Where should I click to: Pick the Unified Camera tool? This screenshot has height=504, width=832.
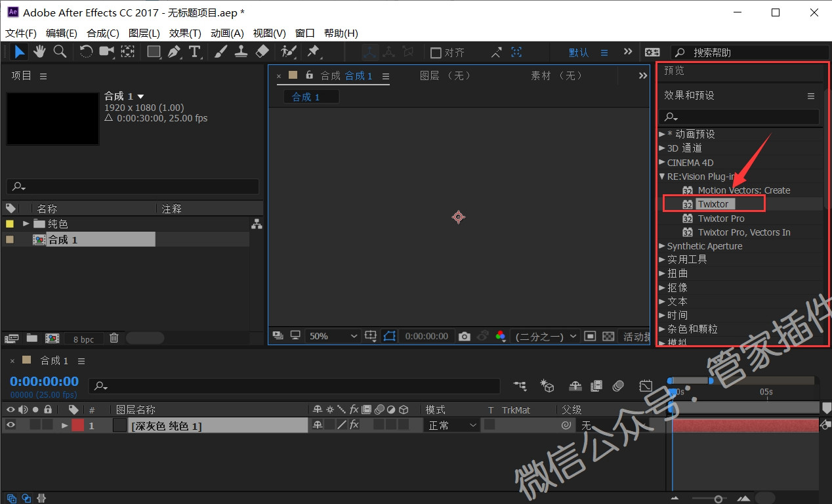tap(106, 52)
